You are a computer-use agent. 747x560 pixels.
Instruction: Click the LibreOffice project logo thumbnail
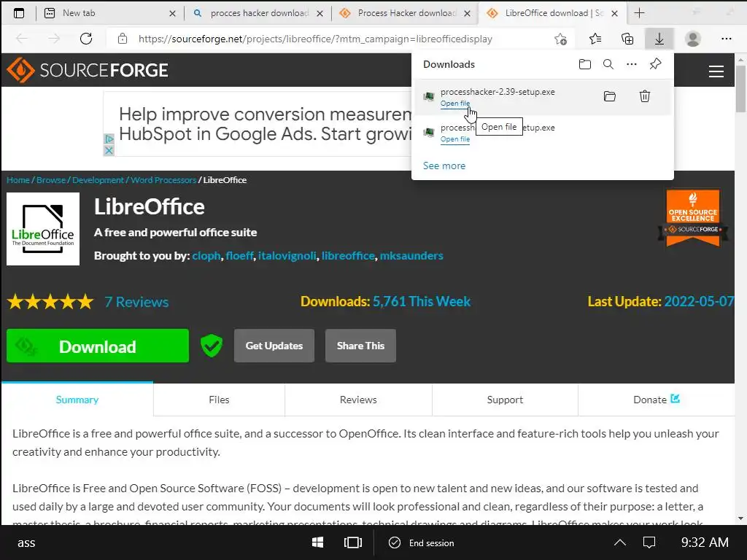coord(43,229)
